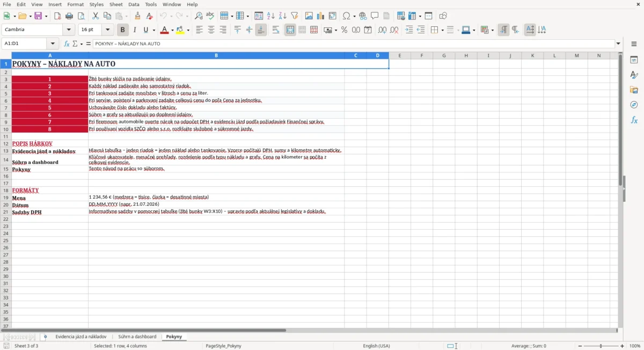This screenshot has width=644, height=350.
Task: Insert a comment
Action: point(375,16)
